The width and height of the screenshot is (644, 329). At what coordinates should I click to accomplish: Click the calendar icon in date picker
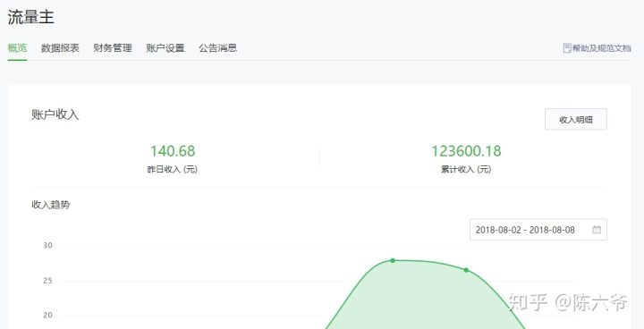(x=597, y=230)
